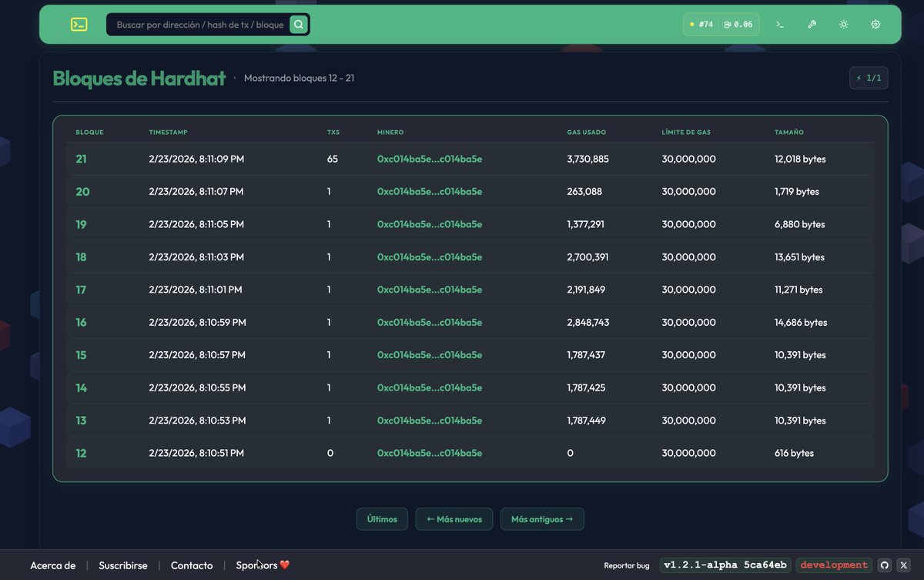This screenshot has height=580, width=924.
Task: Click the Bloques de Hardhat heading
Action: [139, 78]
